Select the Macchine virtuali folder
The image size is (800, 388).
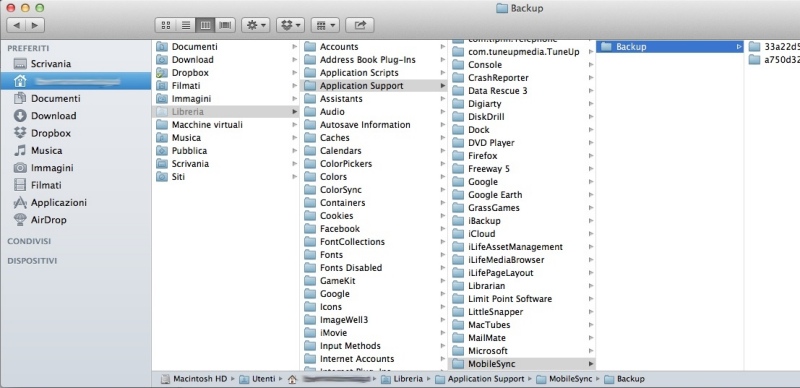pyautogui.click(x=226, y=125)
